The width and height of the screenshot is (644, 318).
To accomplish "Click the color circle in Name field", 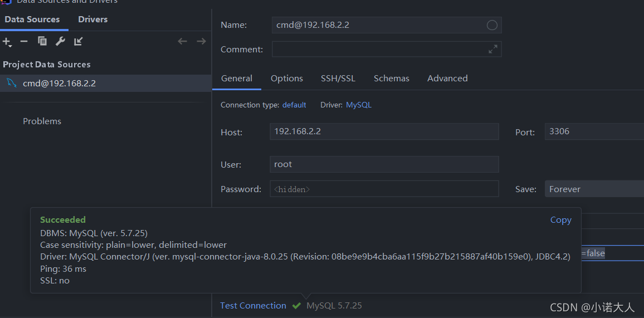I will point(492,25).
